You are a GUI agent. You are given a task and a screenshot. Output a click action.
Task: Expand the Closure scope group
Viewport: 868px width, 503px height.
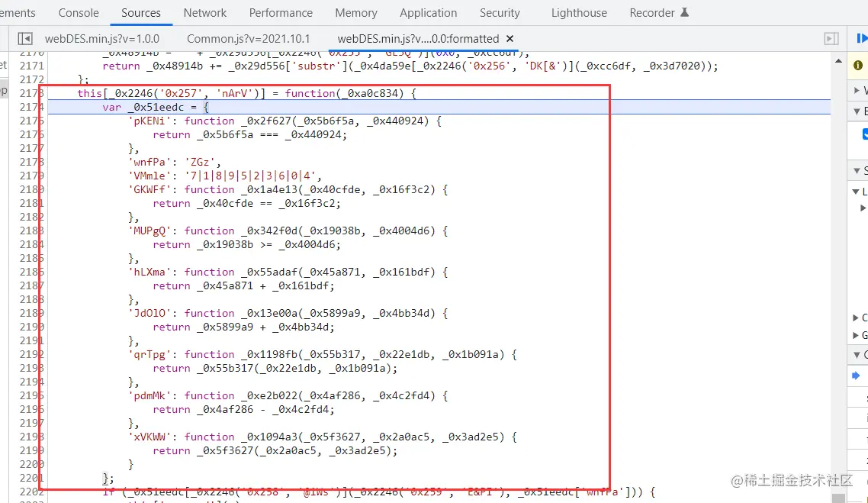coord(856,318)
